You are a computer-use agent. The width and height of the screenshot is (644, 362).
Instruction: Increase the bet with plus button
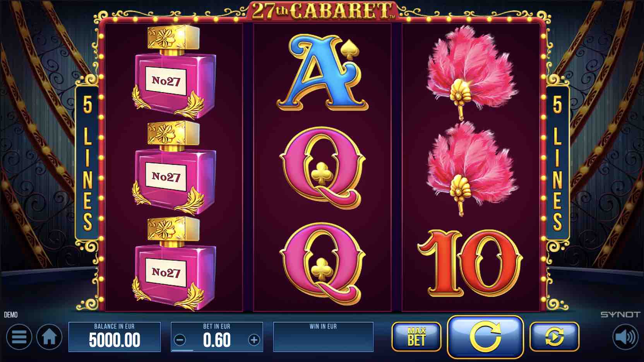point(254,340)
